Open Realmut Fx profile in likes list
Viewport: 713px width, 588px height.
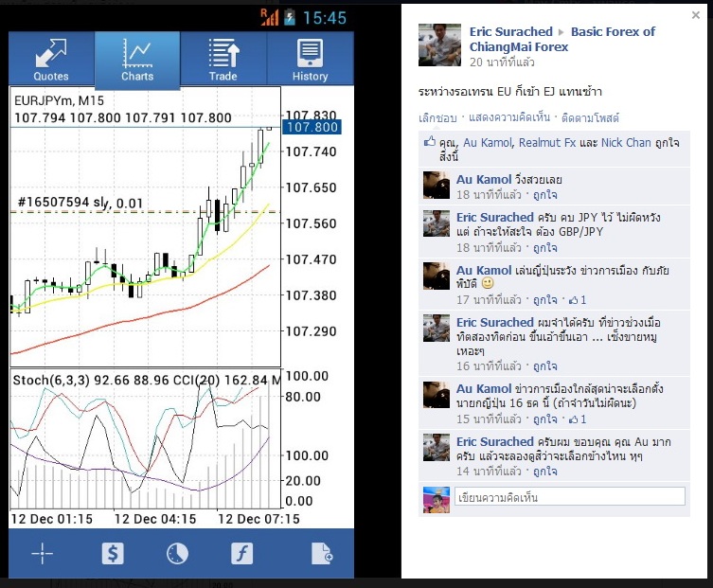tap(547, 143)
